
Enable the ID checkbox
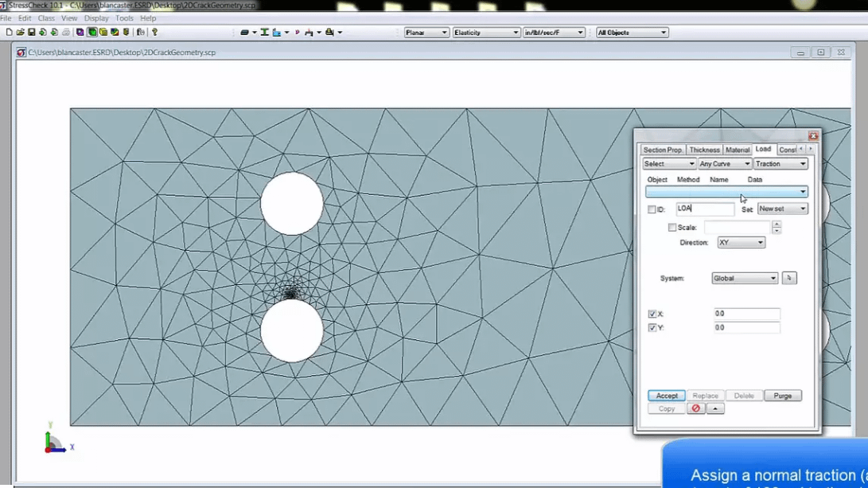pyautogui.click(x=652, y=209)
